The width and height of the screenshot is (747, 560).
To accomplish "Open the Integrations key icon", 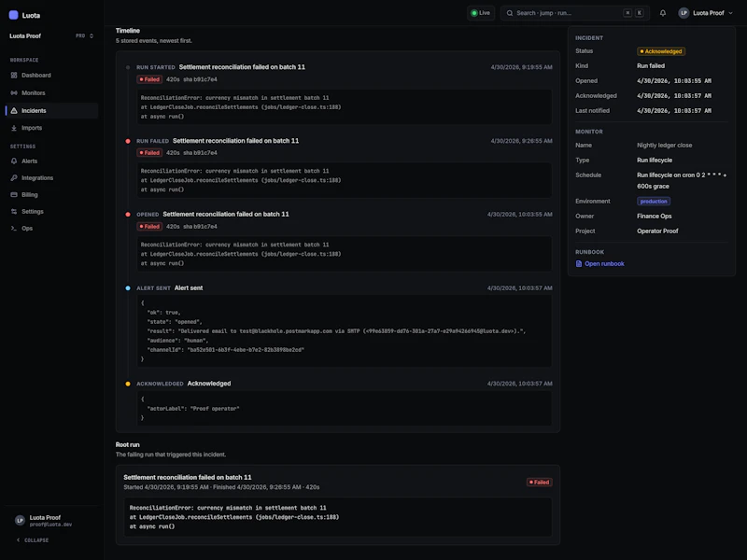I will 14,177.
